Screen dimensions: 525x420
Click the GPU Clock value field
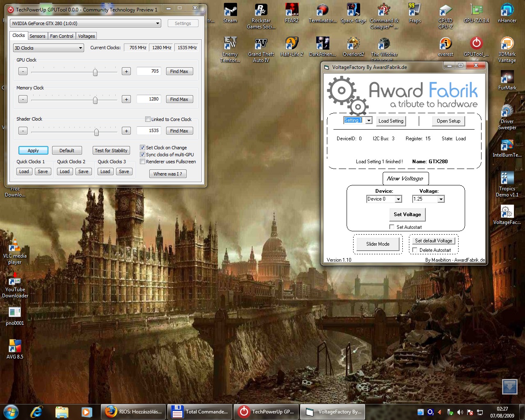(148, 71)
